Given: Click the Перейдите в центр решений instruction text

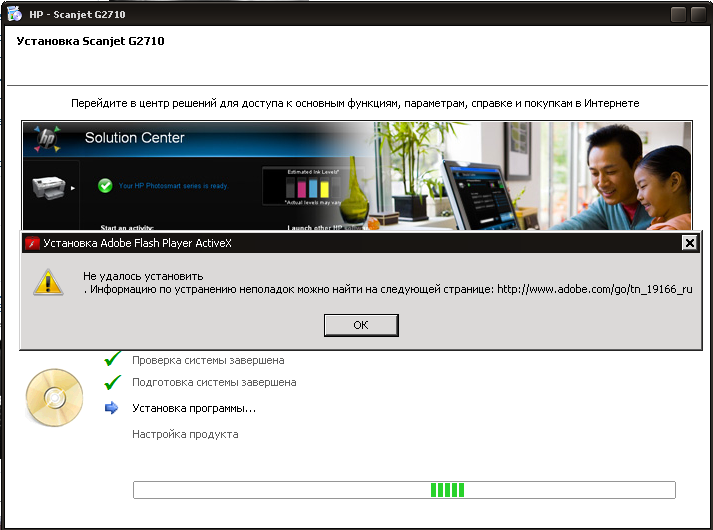Looking at the screenshot, I should [x=355, y=103].
